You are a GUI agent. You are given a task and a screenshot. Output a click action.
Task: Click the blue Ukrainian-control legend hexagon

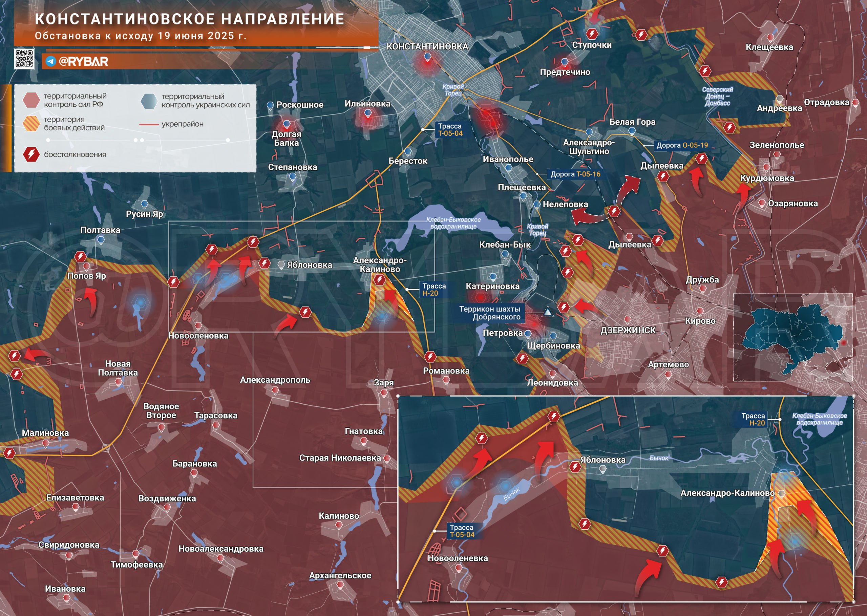tap(149, 101)
